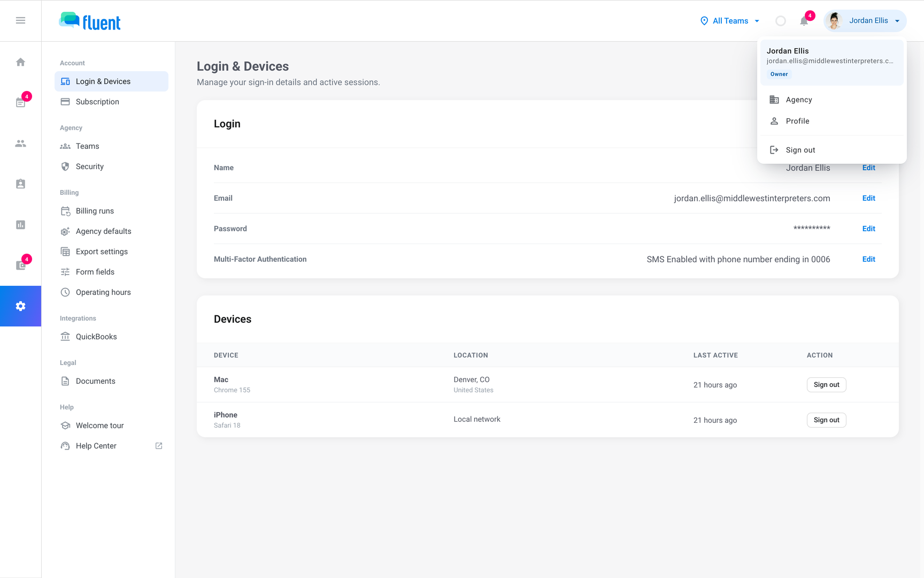Sign out the iPhone device
The height and width of the screenshot is (578, 924).
click(826, 420)
